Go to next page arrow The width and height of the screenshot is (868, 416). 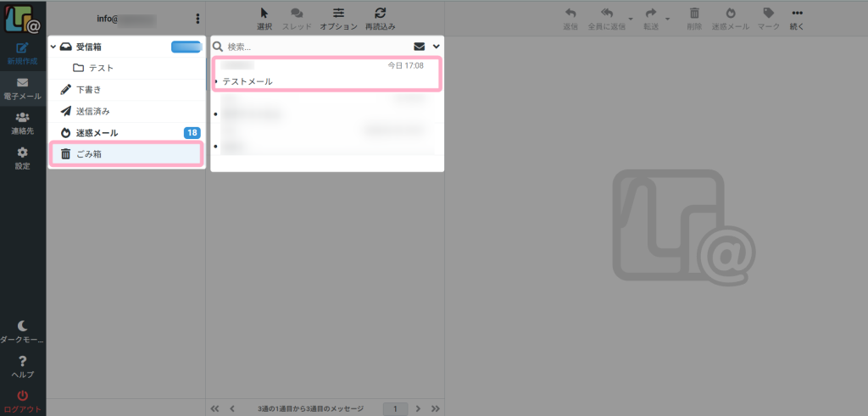(418, 409)
